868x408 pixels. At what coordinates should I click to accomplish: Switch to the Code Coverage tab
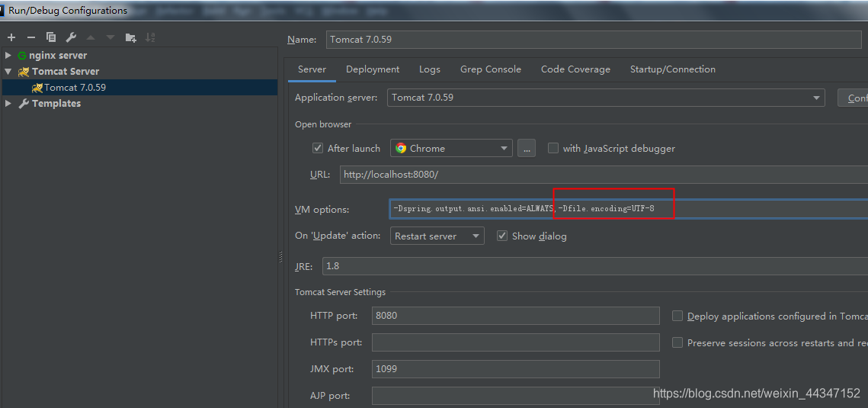coord(575,69)
